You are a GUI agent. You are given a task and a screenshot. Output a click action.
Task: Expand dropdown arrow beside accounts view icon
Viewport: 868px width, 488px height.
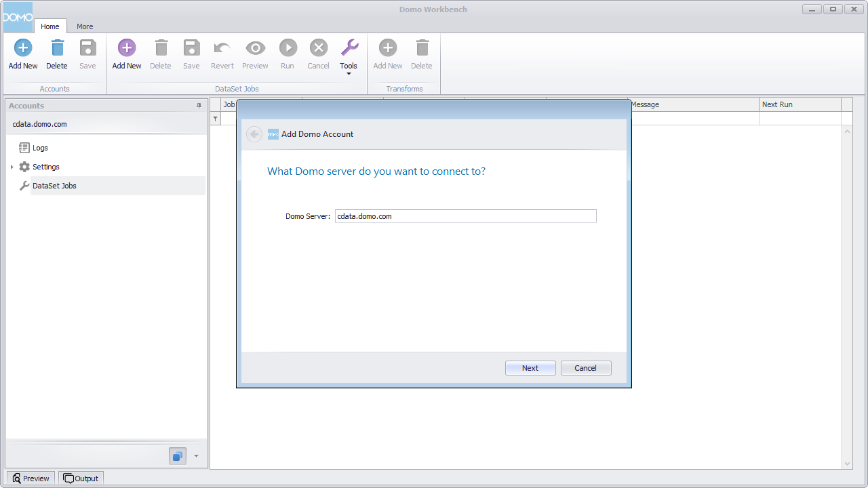[196, 456]
